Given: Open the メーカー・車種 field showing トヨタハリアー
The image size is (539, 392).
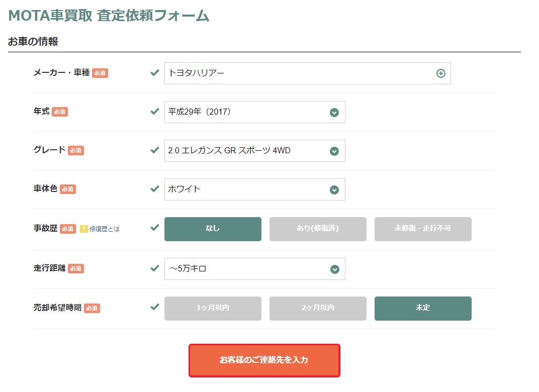Looking at the screenshot, I should click(x=307, y=73).
